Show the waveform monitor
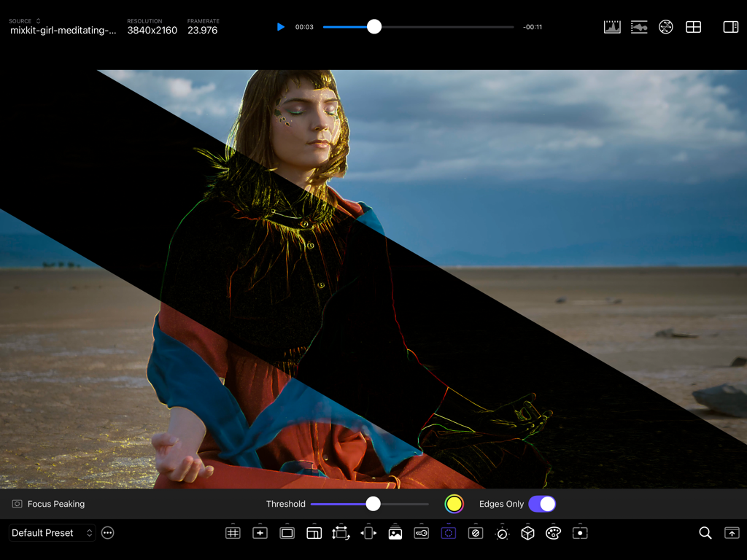 point(639,26)
